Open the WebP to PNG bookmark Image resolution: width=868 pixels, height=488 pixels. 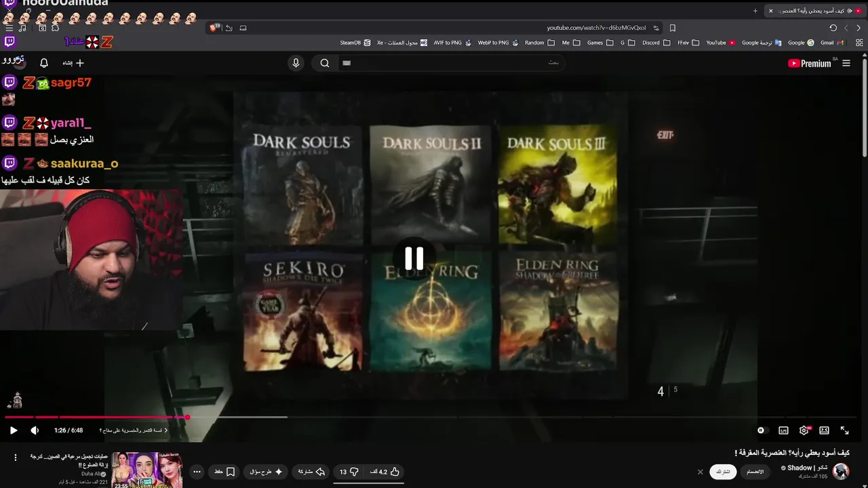[x=498, y=43]
